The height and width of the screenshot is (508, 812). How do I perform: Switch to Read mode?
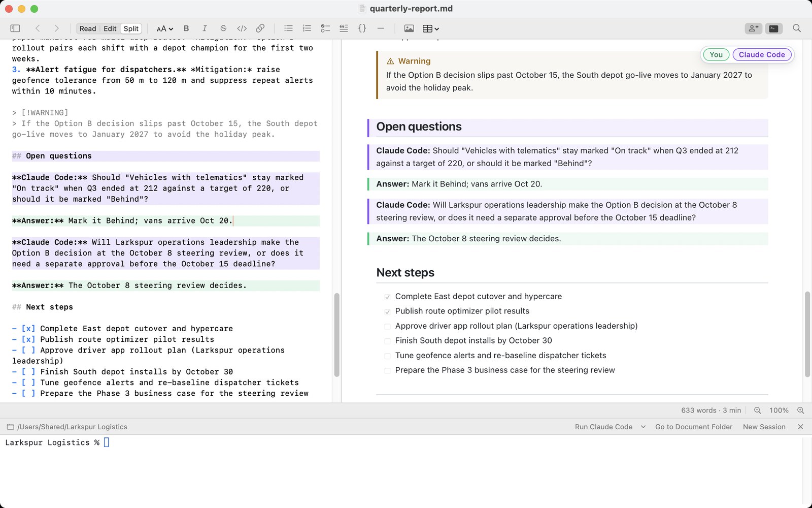[88, 28]
